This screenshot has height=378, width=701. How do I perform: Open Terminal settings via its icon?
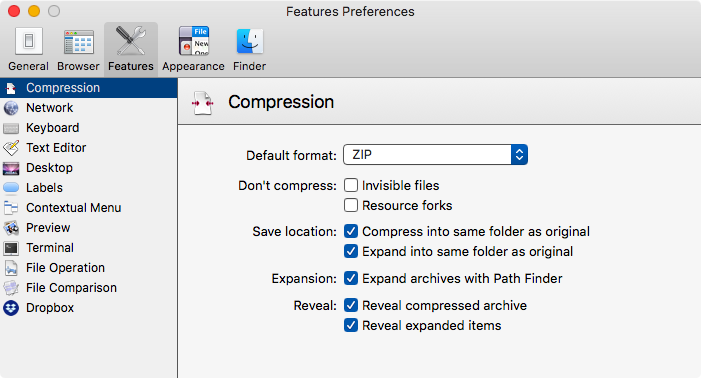click(x=11, y=248)
